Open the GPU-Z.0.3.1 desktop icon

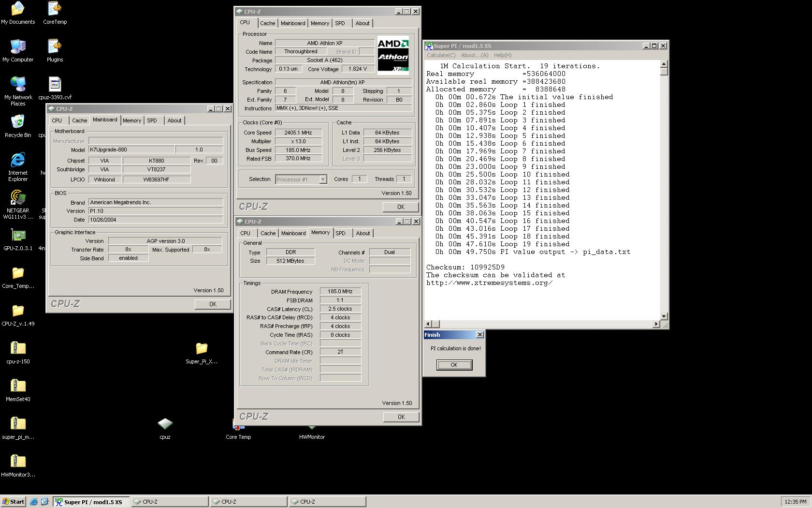click(x=18, y=239)
